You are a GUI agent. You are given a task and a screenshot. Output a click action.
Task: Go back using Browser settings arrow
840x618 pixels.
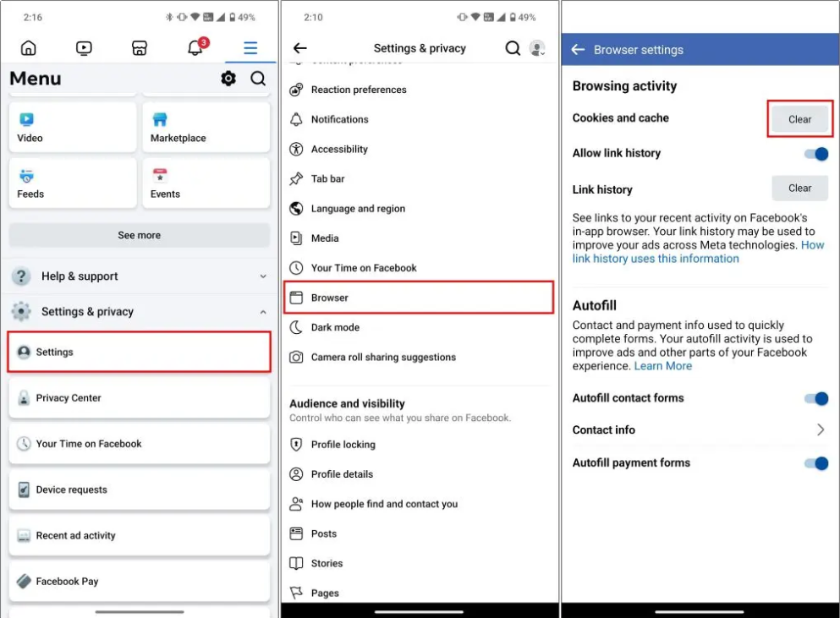[578, 50]
